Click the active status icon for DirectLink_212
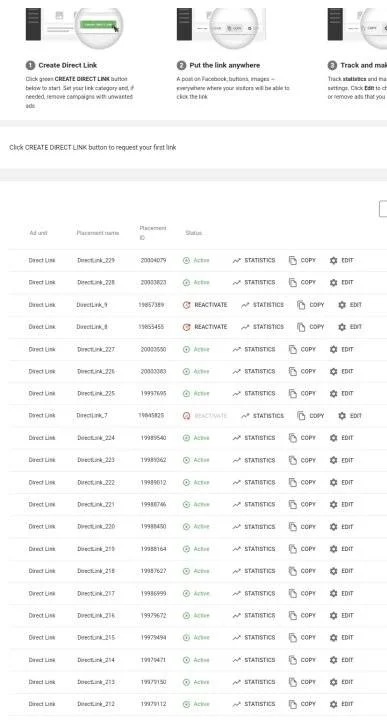The height and width of the screenshot is (720, 387). (x=186, y=704)
